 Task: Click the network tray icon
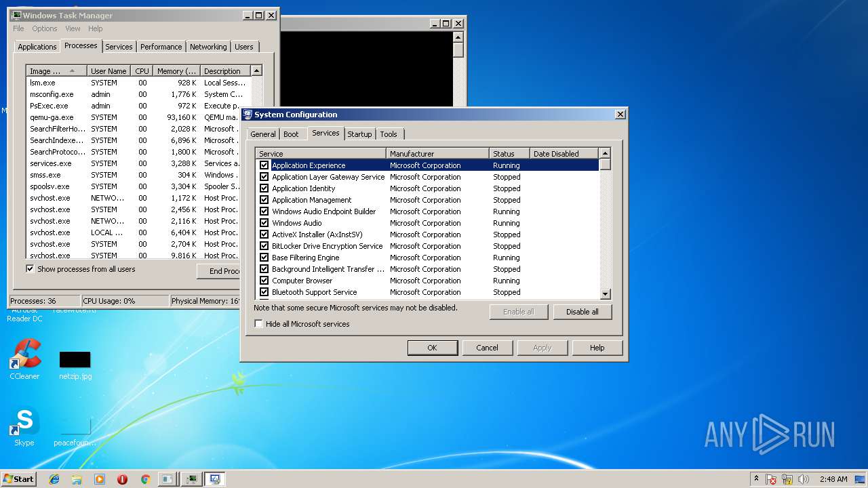coord(787,479)
